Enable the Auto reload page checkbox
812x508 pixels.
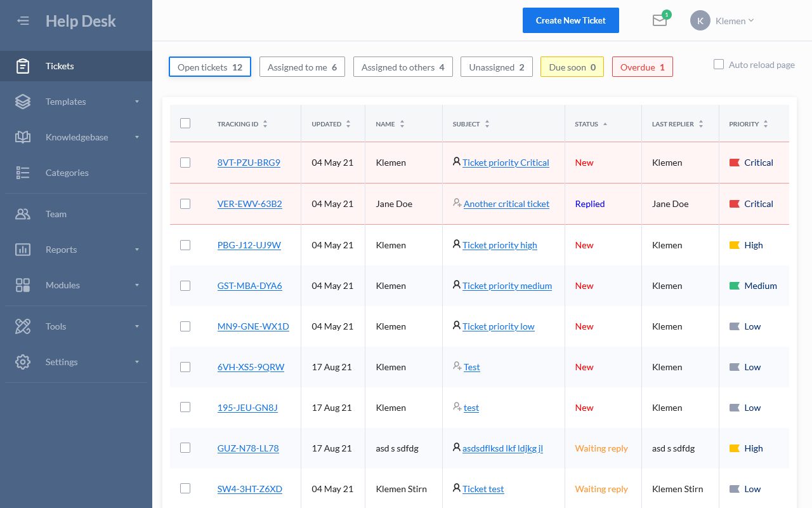[x=719, y=64]
